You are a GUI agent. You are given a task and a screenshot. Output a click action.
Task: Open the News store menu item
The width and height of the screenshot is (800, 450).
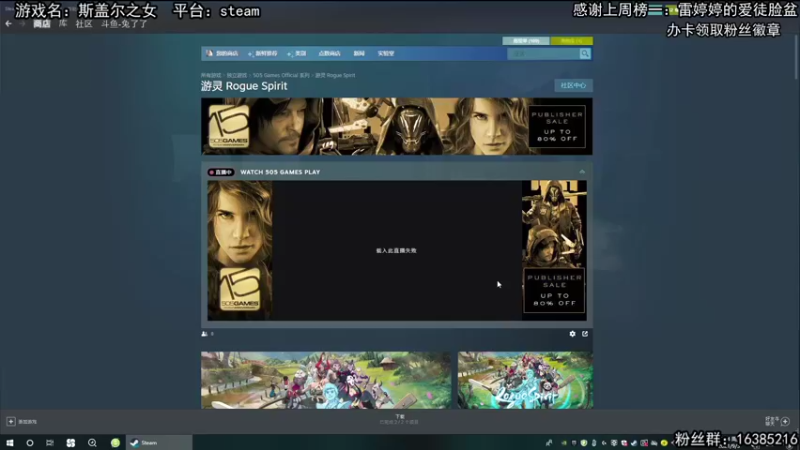[x=359, y=53]
